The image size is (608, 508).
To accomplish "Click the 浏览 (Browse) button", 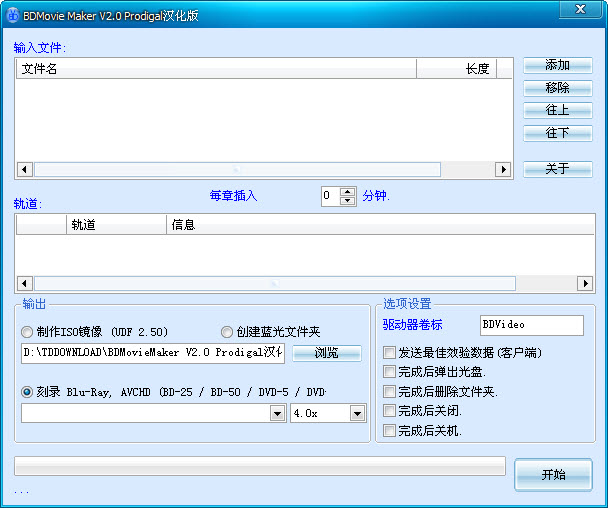I will 327,353.
